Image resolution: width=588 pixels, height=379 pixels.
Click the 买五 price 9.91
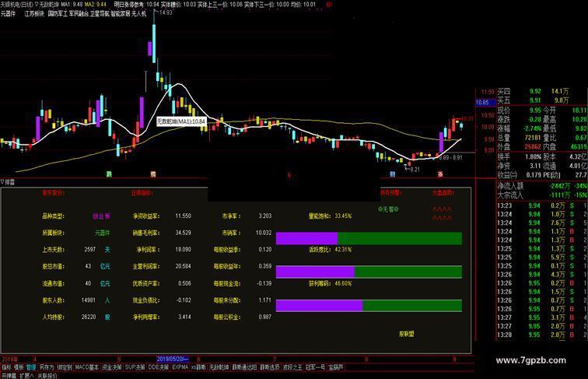(x=535, y=100)
